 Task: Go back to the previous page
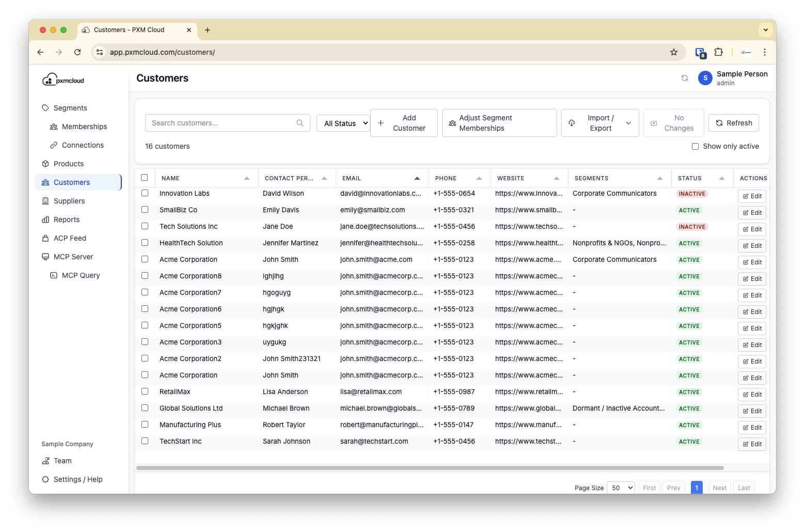pos(40,52)
